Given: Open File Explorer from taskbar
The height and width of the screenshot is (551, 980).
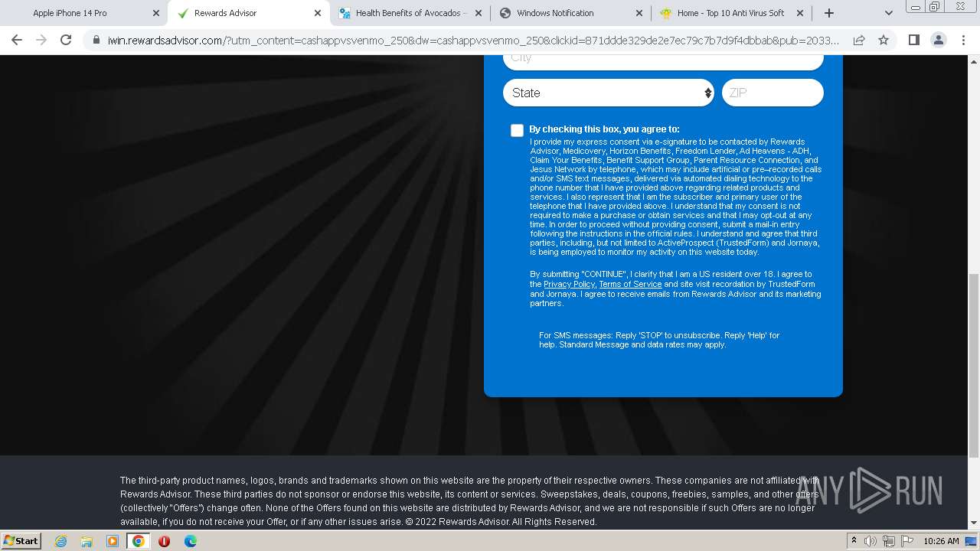Looking at the screenshot, I should point(87,541).
